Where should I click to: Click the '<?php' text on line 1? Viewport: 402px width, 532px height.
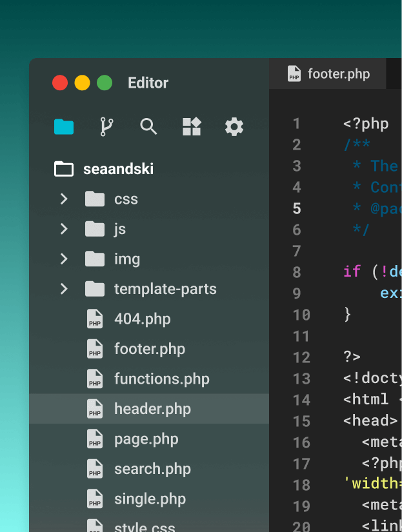pyautogui.click(x=366, y=124)
